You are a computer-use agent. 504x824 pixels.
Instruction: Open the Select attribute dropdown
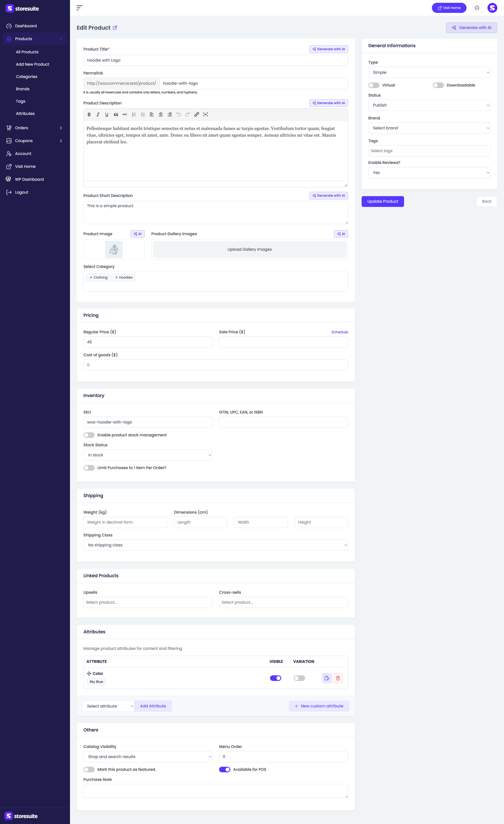(x=108, y=706)
